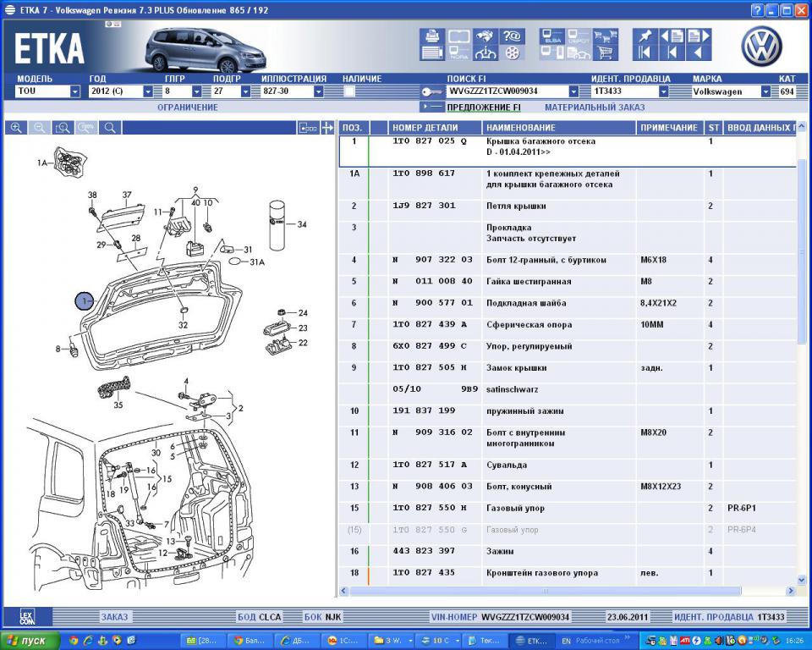Click the НОМЕР ДЕТАЛИ column header

point(435,128)
